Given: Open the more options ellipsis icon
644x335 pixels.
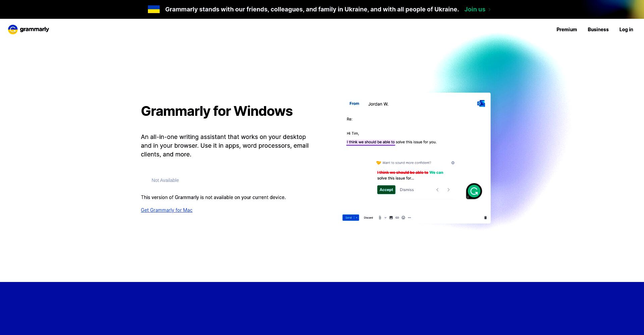Looking at the screenshot, I should 410,218.
